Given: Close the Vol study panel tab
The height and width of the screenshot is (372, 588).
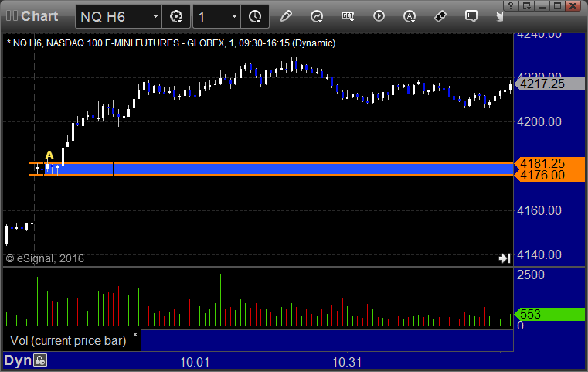Looking at the screenshot, I should (x=135, y=334).
